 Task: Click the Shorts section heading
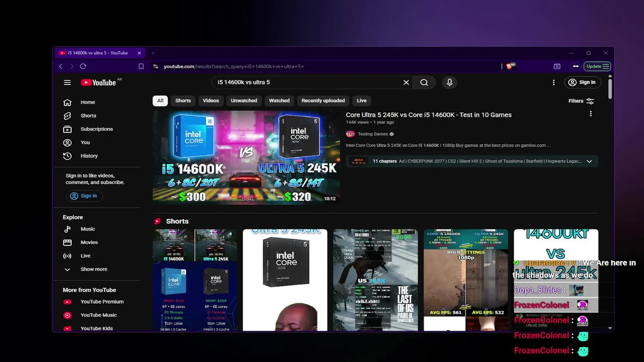click(x=177, y=221)
